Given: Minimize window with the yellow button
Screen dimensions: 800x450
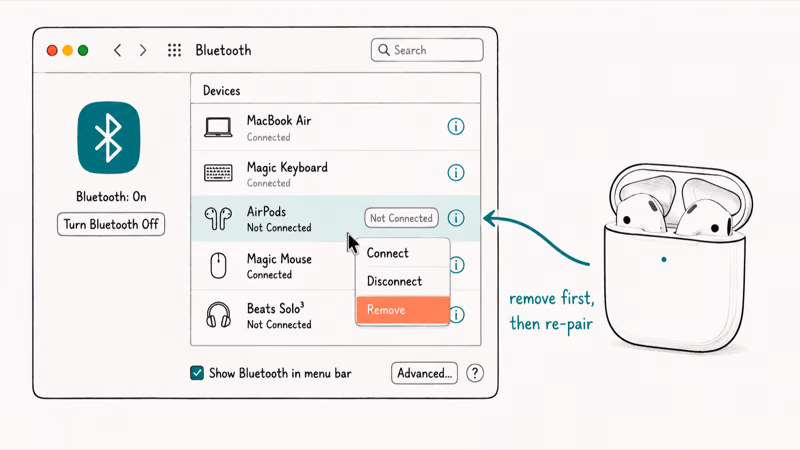Looking at the screenshot, I should tap(67, 51).
